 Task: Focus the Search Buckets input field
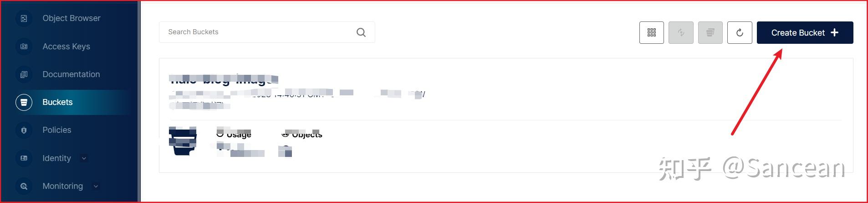267,32
